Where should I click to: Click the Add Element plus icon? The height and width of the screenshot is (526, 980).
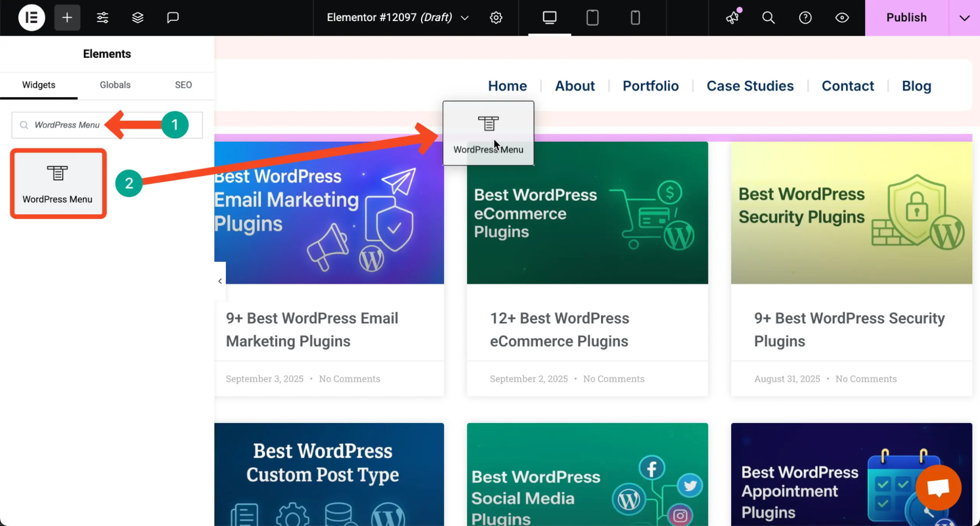(67, 17)
